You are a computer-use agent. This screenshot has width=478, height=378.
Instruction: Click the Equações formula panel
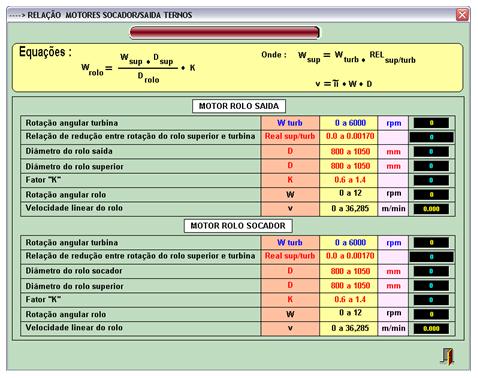(238, 68)
